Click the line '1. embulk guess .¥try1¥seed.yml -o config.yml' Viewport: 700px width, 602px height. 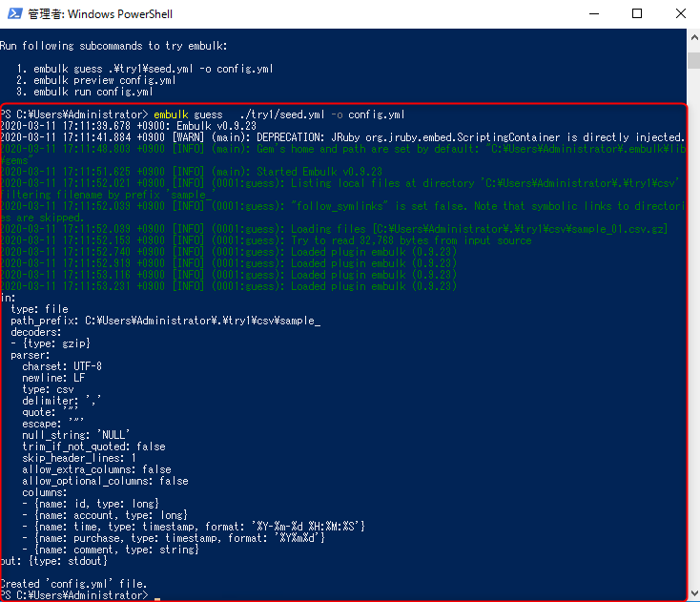coord(145,69)
